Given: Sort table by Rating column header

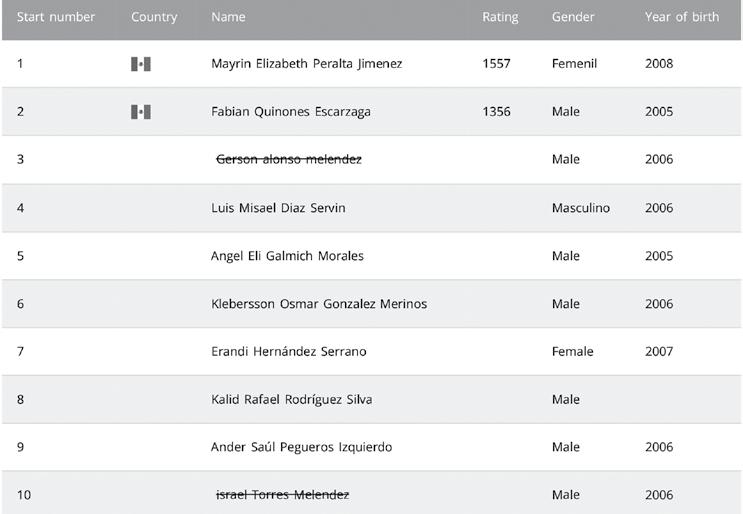Looking at the screenshot, I should pyautogui.click(x=500, y=17).
